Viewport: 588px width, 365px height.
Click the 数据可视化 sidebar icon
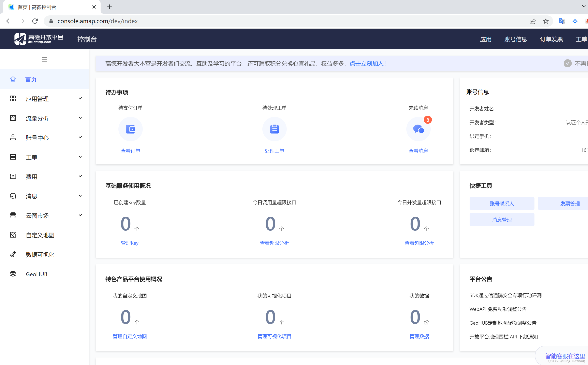13,254
